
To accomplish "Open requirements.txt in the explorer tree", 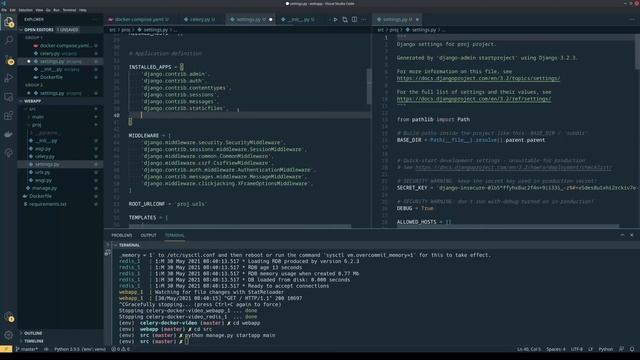I will 60,204.
